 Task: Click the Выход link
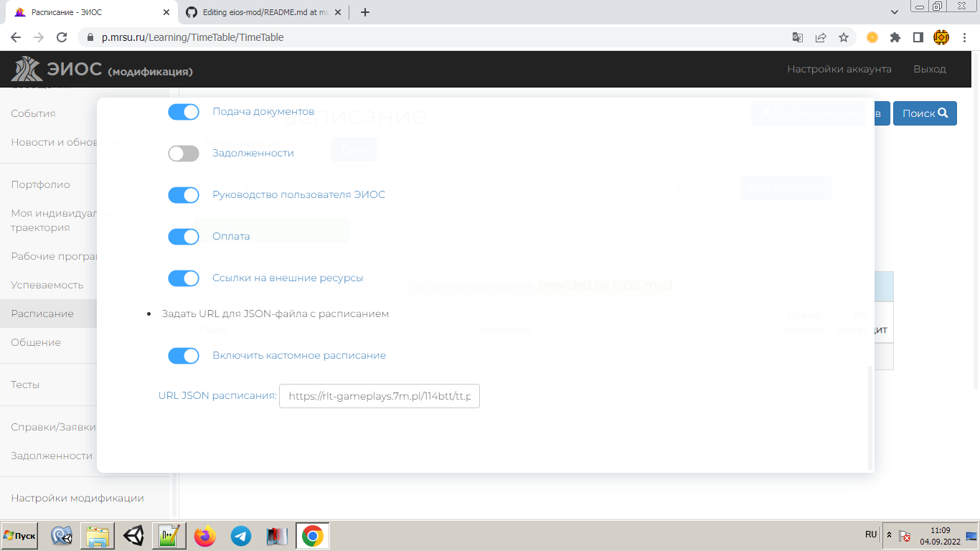point(930,69)
